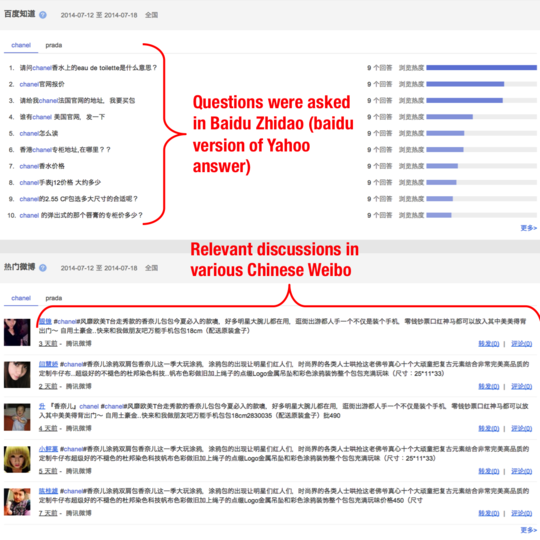This screenshot has width=540, height=540.
Task: Open the username link of the 7天前 post
Action: click(48, 491)
